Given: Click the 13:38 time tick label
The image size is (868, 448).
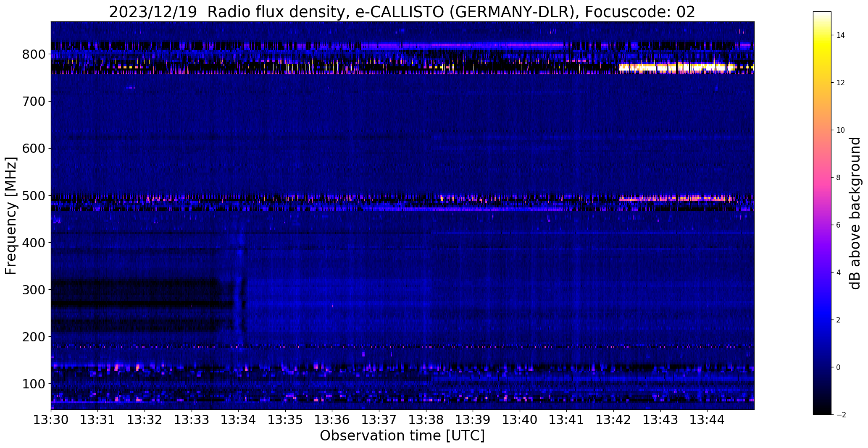Looking at the screenshot, I should coord(426,420).
